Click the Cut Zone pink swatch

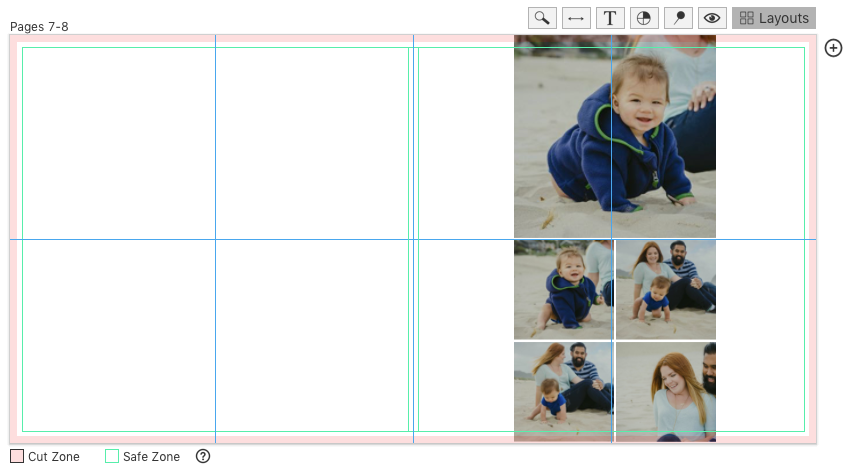(17, 456)
